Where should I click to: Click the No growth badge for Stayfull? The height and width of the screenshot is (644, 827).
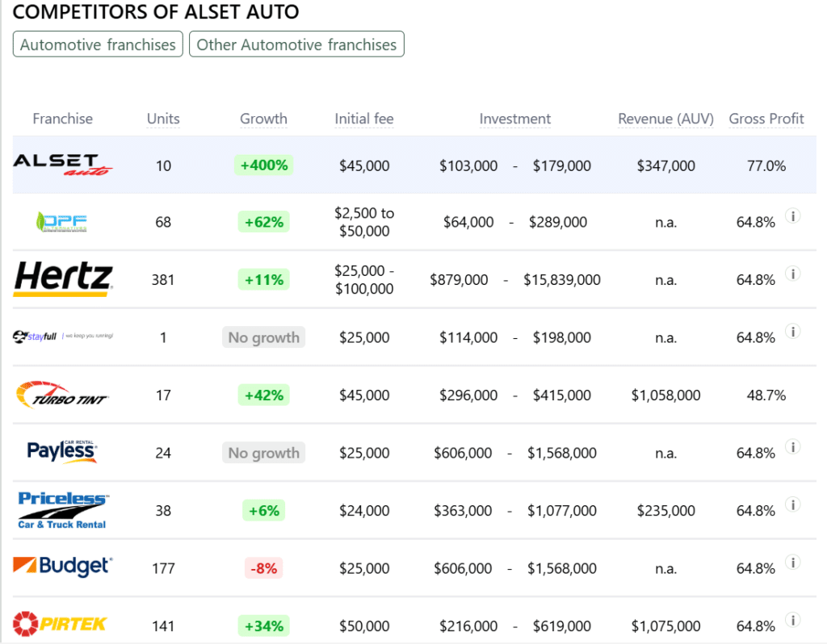click(264, 337)
